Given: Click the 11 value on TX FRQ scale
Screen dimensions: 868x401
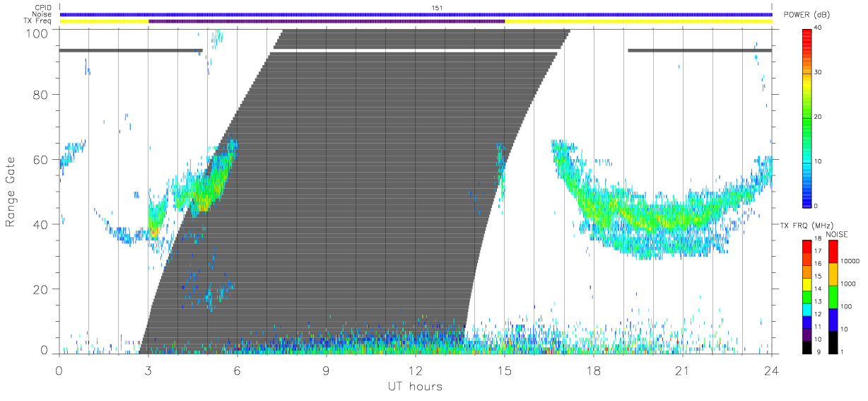Looking at the screenshot, I should point(817,327).
